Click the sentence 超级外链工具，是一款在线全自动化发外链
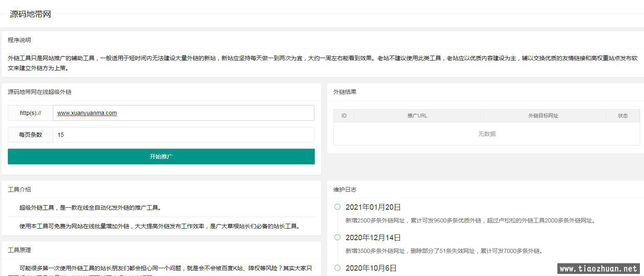 (90, 208)
